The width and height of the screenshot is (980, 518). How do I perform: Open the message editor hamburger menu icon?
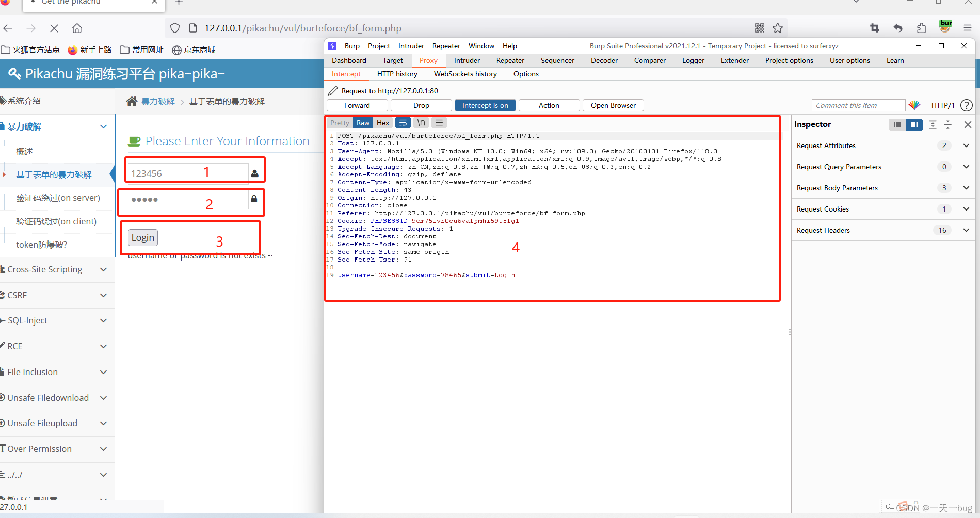point(439,123)
